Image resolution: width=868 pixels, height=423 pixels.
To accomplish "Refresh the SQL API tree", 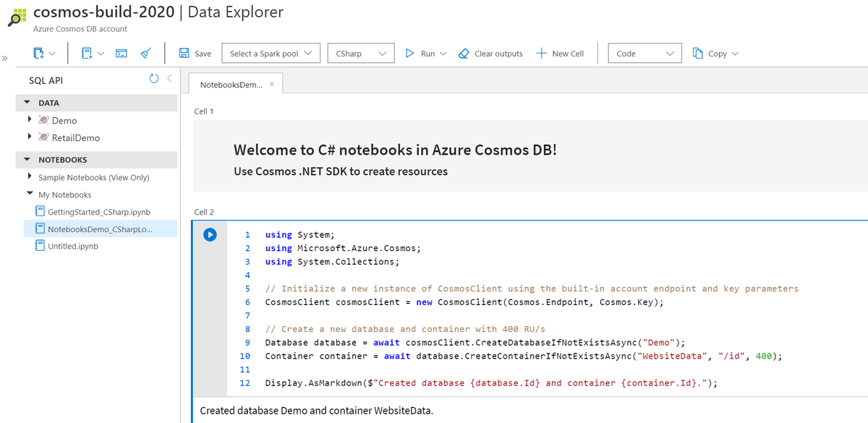I will [x=153, y=79].
